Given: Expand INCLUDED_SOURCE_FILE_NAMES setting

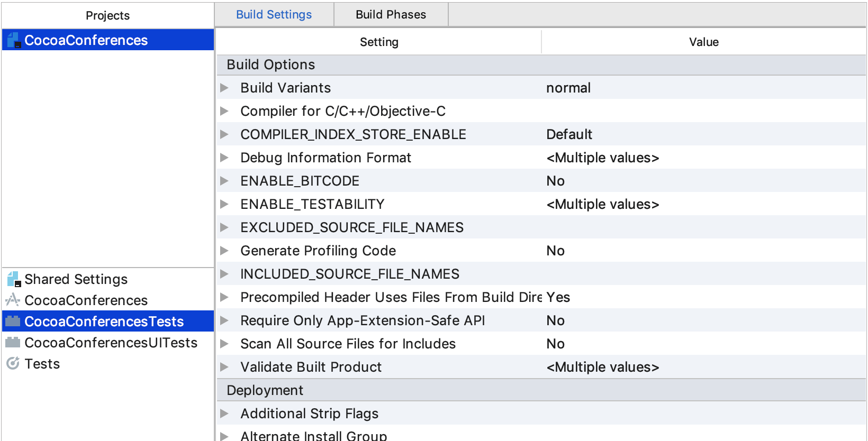Looking at the screenshot, I should (224, 274).
